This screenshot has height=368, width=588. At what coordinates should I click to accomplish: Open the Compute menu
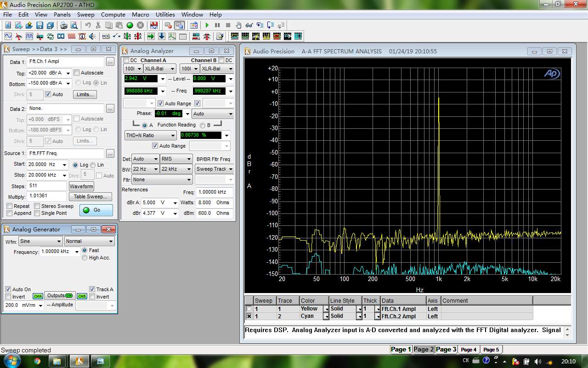click(113, 14)
